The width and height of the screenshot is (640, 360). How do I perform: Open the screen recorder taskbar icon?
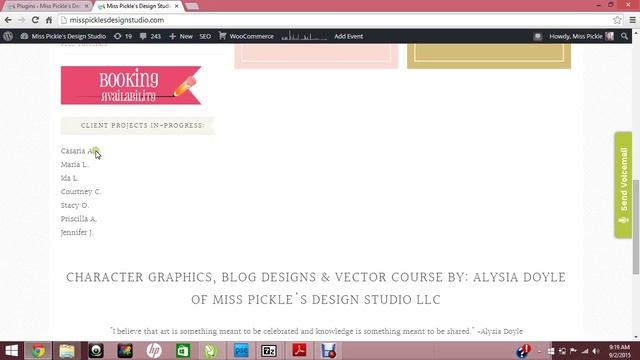(x=328, y=351)
